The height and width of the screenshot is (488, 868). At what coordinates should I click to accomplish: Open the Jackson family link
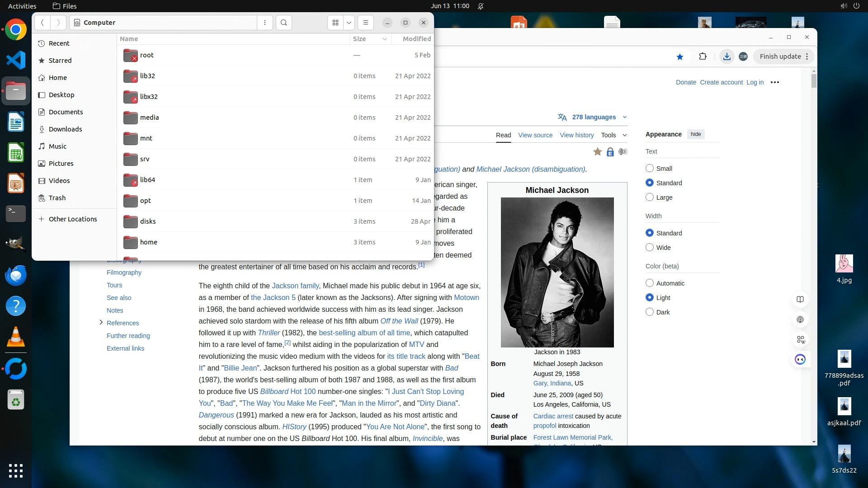tap(295, 286)
